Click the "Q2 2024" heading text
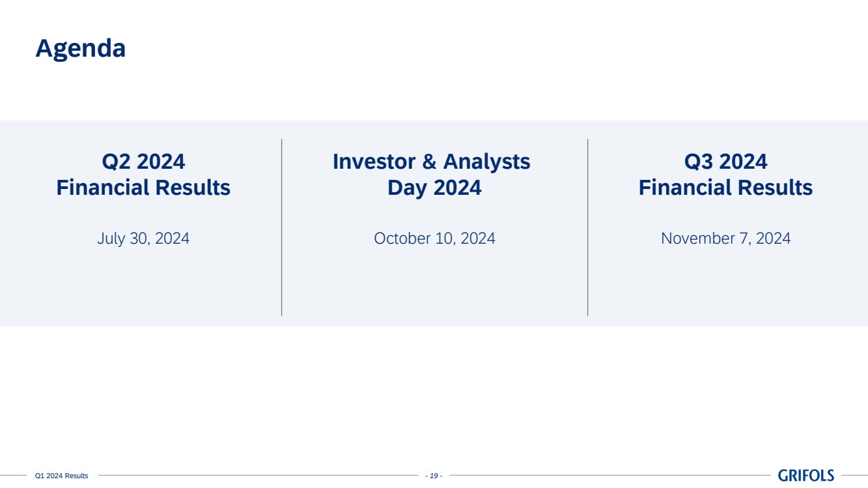The width and height of the screenshot is (868, 488). click(143, 161)
